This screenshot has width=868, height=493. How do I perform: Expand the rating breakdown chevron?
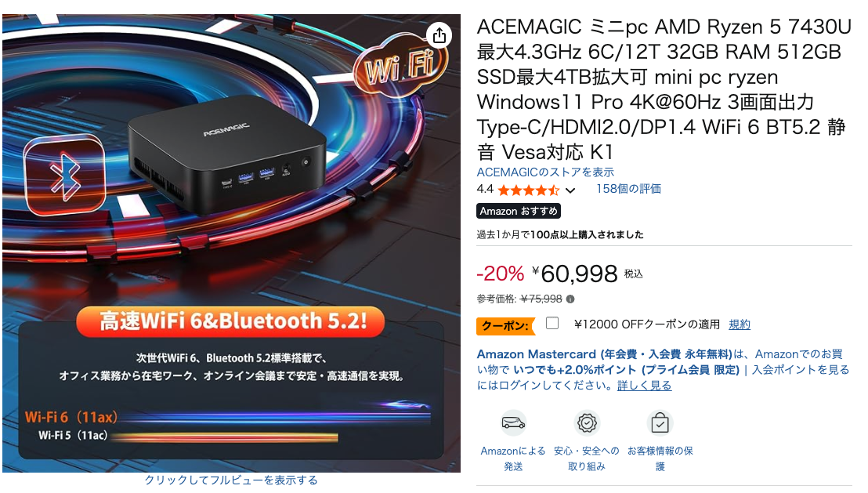click(570, 190)
